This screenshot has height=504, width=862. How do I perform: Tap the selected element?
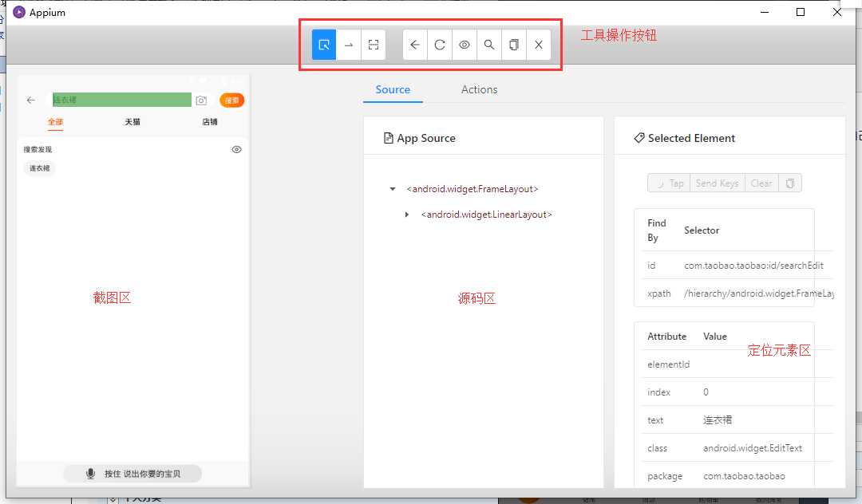(669, 183)
